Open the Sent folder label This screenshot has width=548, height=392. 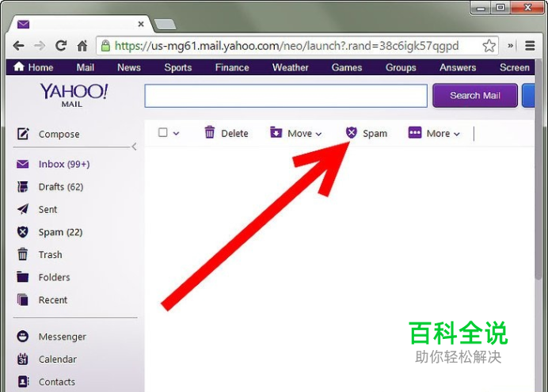(x=48, y=210)
